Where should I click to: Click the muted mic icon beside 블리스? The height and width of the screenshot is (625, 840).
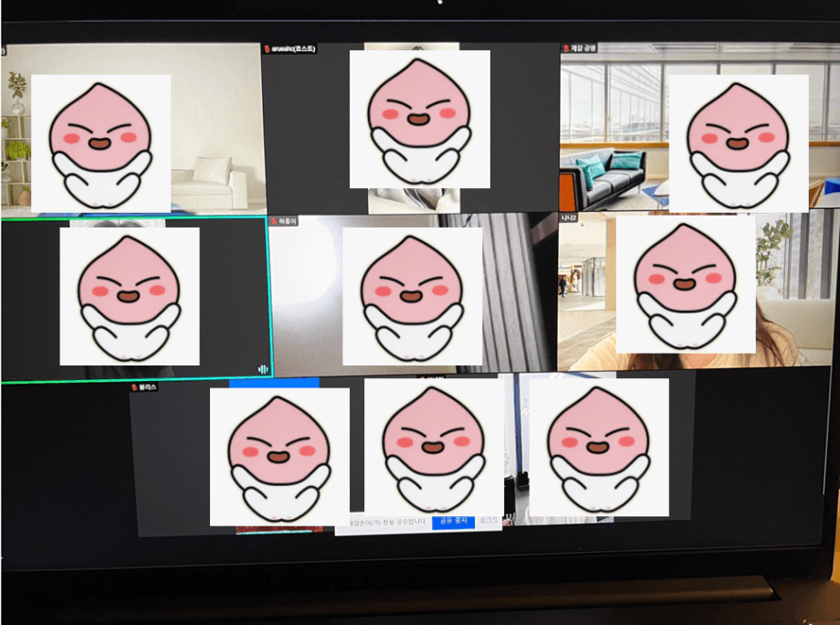[134, 387]
